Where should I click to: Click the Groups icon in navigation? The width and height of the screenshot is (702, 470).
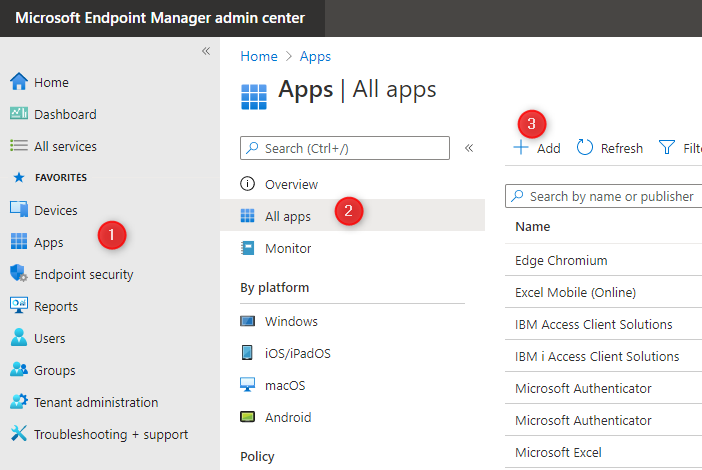click(18, 370)
